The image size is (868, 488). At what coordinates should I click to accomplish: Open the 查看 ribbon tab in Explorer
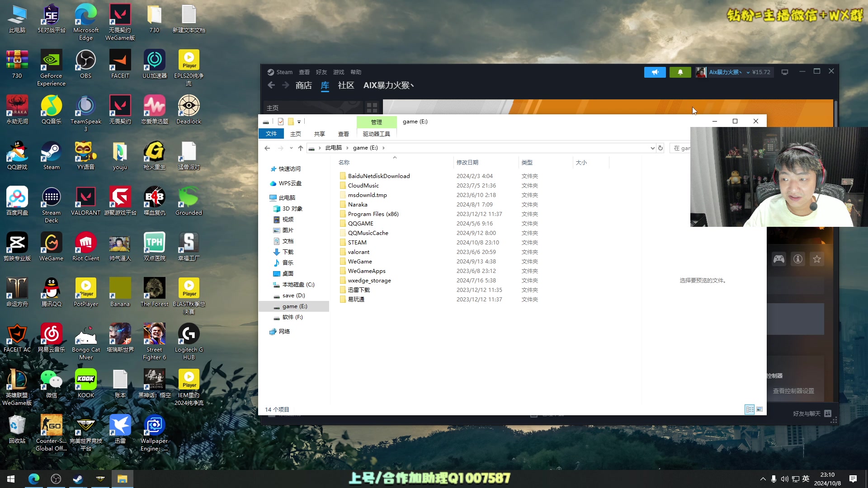point(344,134)
